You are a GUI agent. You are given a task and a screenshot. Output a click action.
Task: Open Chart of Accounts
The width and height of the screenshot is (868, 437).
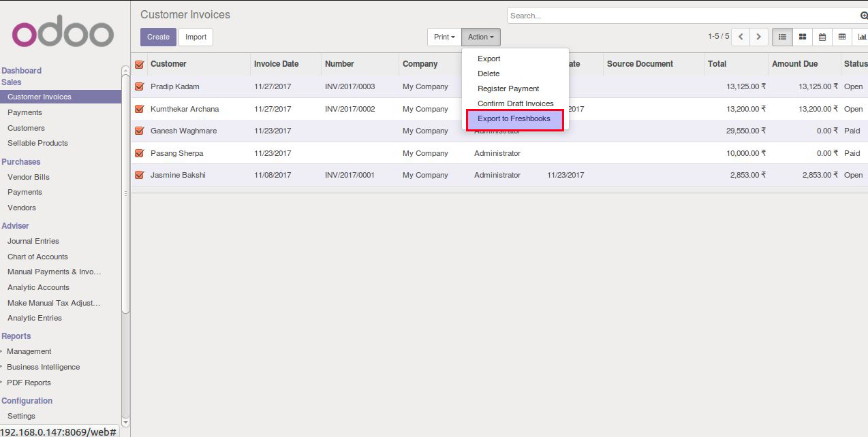click(37, 257)
